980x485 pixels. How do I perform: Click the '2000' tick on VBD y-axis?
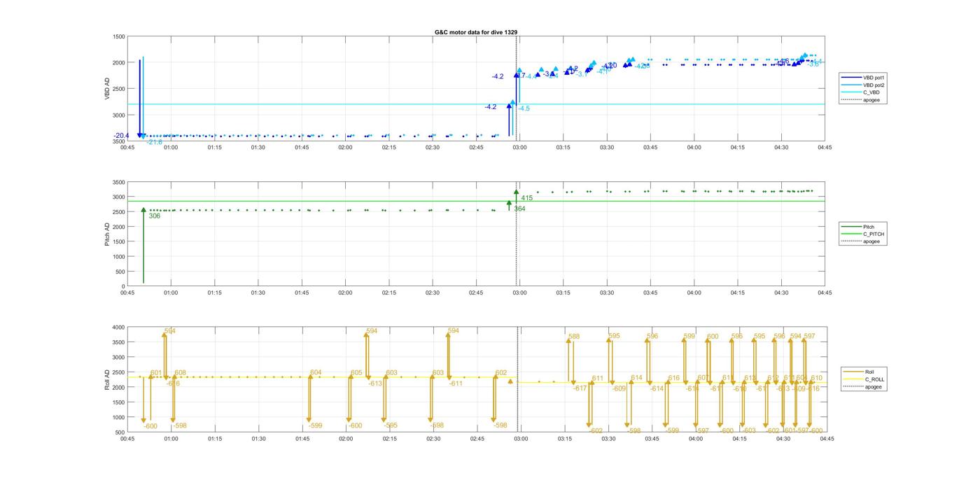[x=119, y=63]
